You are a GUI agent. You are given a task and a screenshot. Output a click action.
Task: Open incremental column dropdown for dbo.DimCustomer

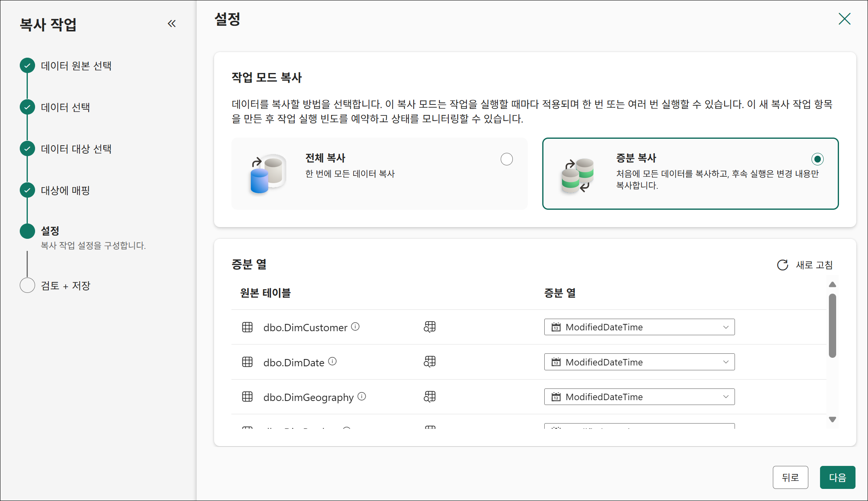(639, 327)
